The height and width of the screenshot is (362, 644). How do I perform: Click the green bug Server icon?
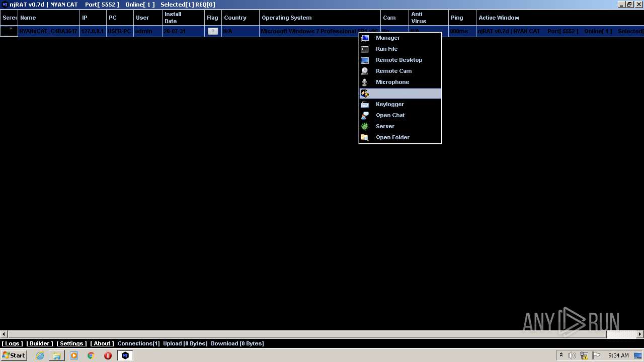tap(365, 126)
